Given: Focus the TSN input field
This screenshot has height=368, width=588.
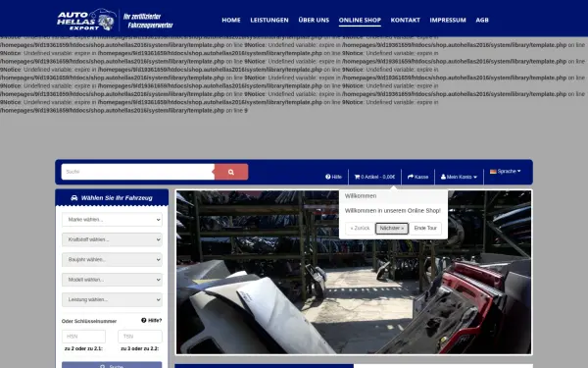Looking at the screenshot, I should click(x=140, y=337).
